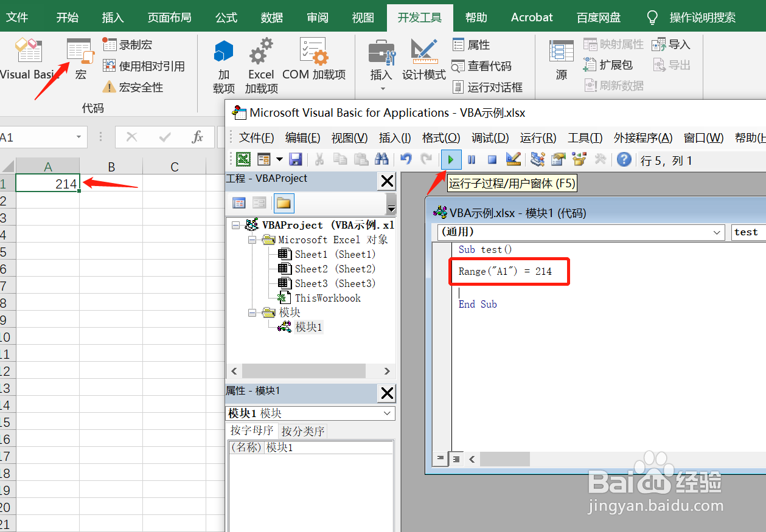Open the 视图 ribbon tab
766x532 pixels.
point(363,17)
